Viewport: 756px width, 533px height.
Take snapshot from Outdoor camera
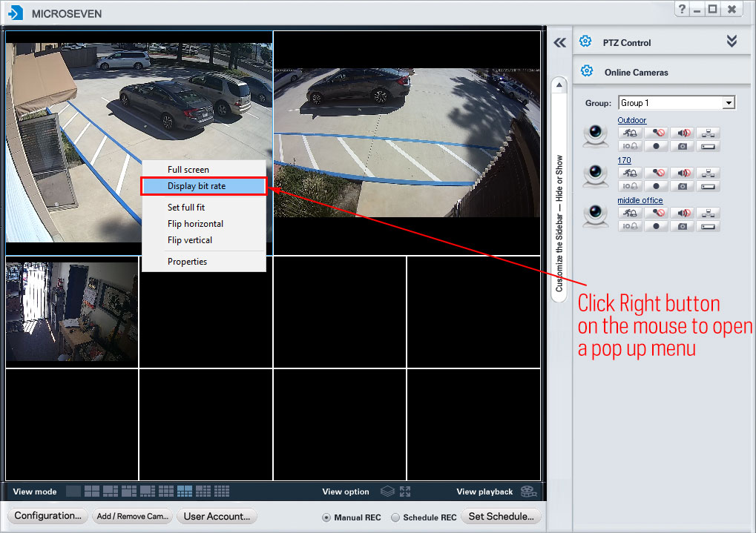tap(683, 146)
